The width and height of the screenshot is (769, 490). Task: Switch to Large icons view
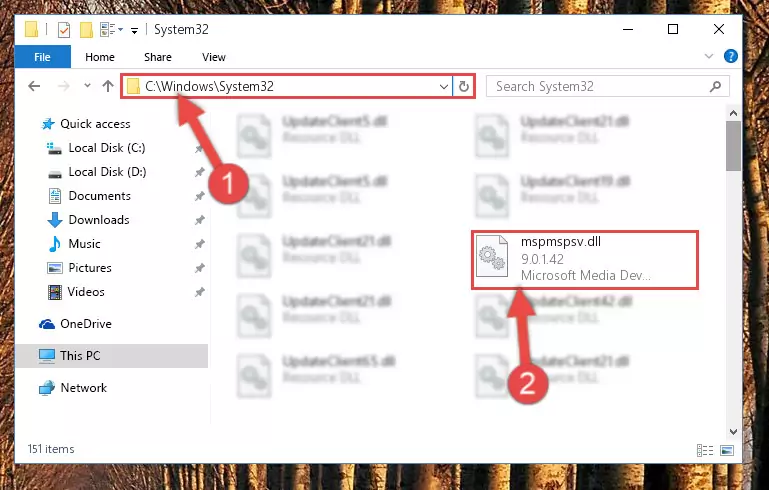click(x=727, y=450)
